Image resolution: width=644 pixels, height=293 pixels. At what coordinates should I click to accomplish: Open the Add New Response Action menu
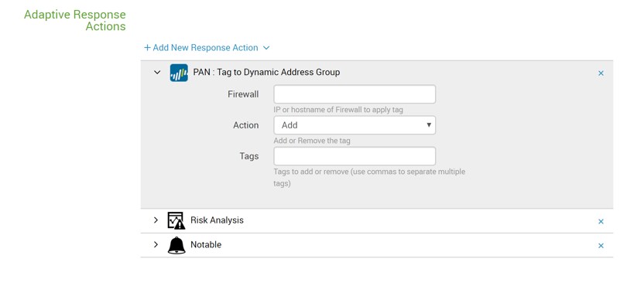pyautogui.click(x=207, y=48)
